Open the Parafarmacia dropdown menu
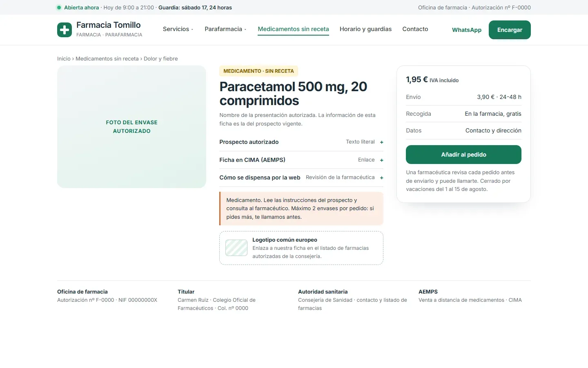Image resolution: width=588 pixels, height=368 pixels. pyautogui.click(x=225, y=29)
